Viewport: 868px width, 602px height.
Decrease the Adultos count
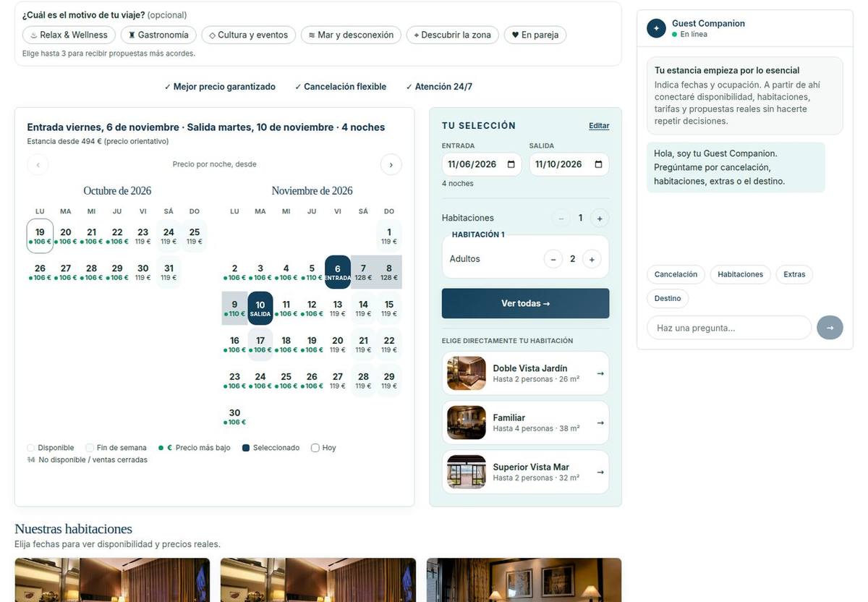point(553,259)
